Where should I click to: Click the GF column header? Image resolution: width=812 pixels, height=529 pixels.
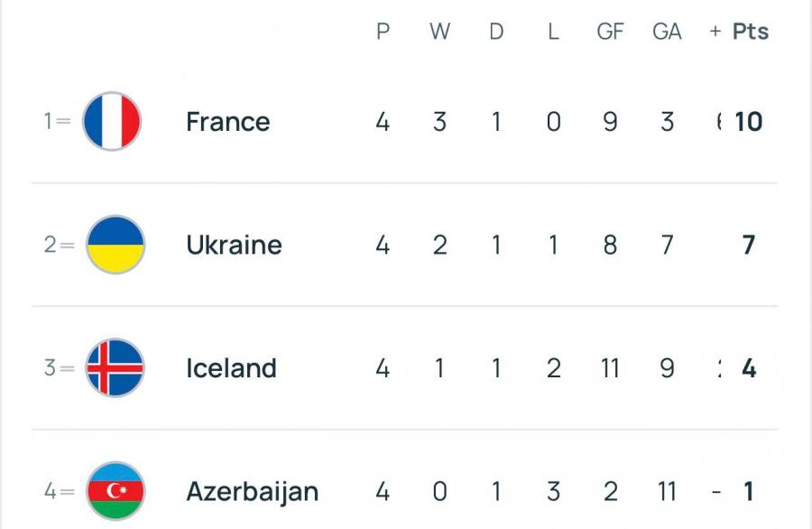coord(610,32)
